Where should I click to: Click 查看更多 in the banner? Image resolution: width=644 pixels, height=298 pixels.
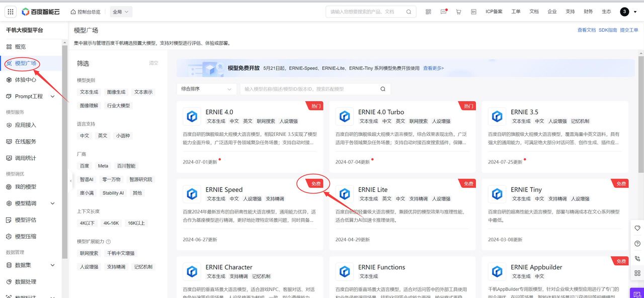(434, 68)
